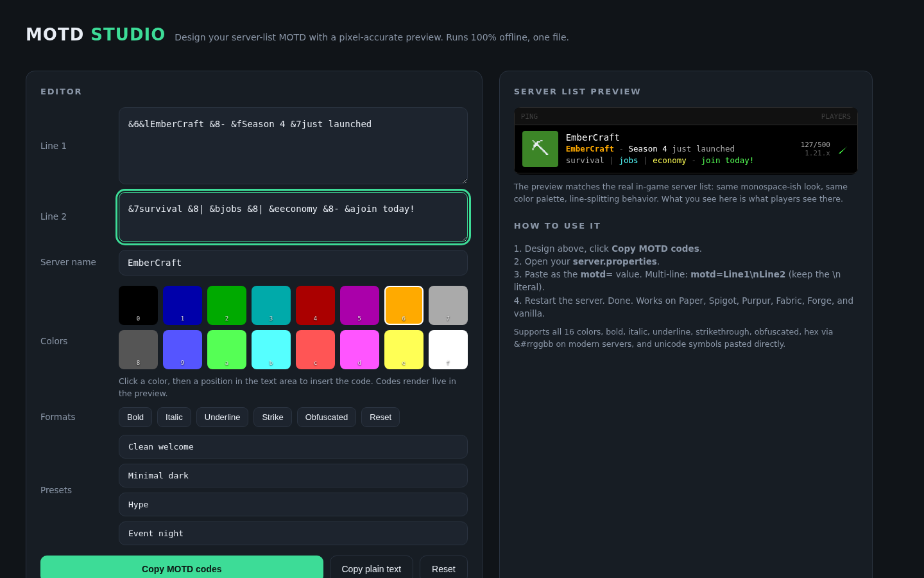Insert the Bold format code
The image size is (924, 578).
point(135,417)
